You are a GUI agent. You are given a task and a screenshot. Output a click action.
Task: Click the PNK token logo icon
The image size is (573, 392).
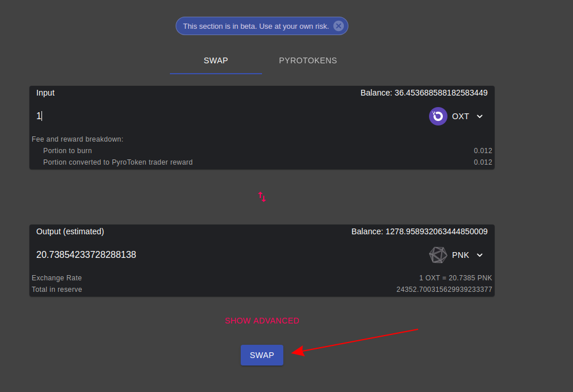(438, 255)
